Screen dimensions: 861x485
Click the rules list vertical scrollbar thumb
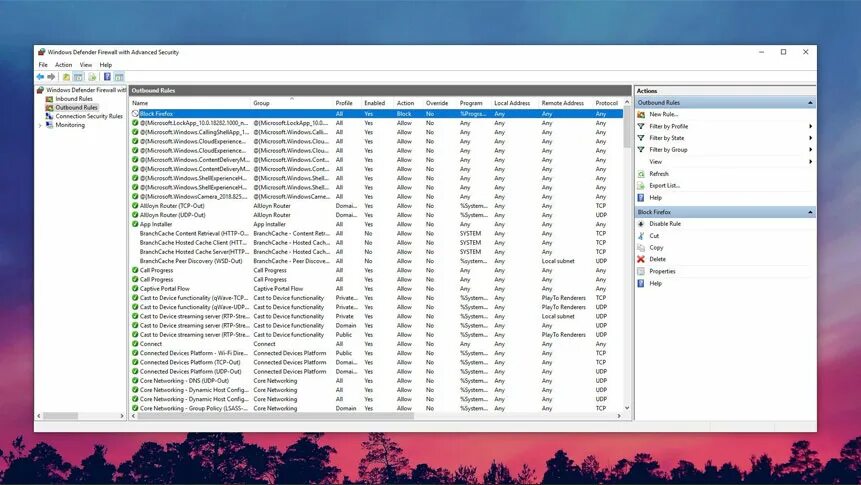[627, 127]
